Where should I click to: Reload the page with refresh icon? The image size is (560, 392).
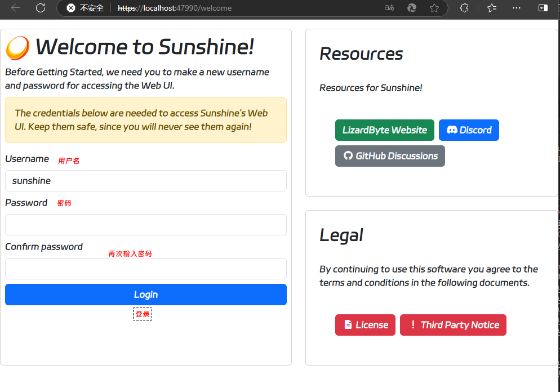(41, 8)
